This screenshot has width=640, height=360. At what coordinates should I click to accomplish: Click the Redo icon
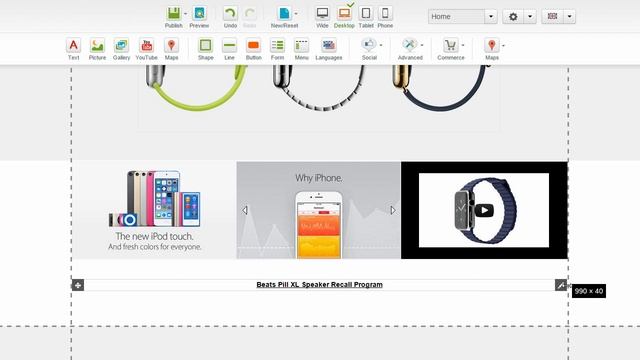(x=250, y=13)
